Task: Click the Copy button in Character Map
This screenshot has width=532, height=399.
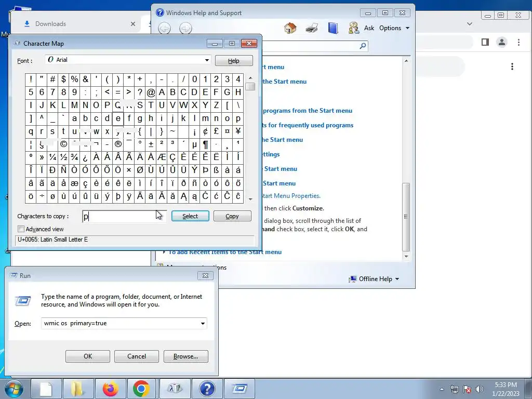Action: coord(232,216)
